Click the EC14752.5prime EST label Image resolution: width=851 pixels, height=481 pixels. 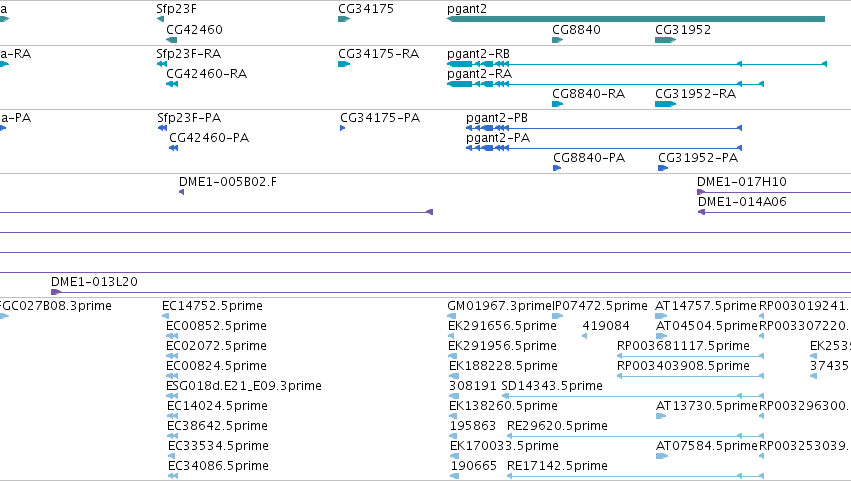click(212, 306)
